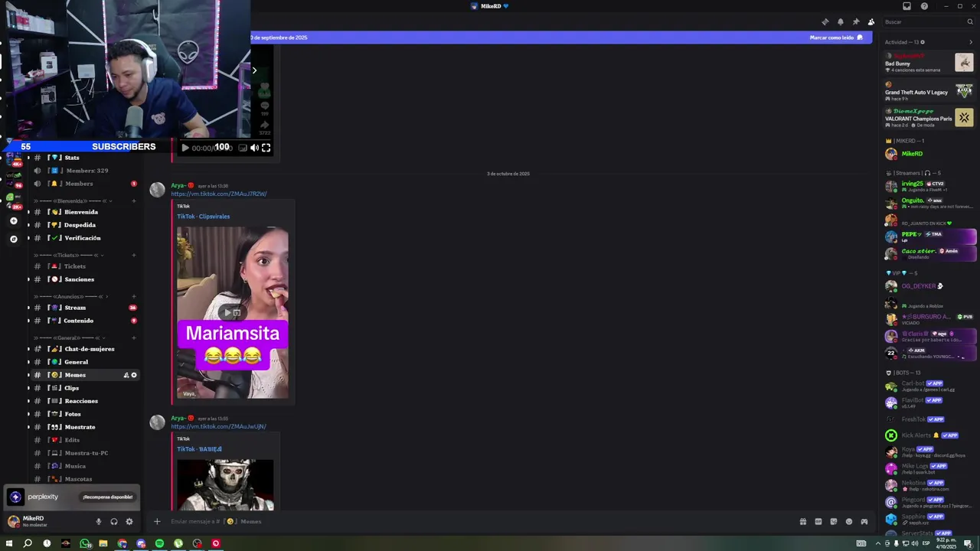This screenshot has height=551, width=980.
Task: Expand arrow beside Chat-de-mujeres channel
Action: point(28,349)
